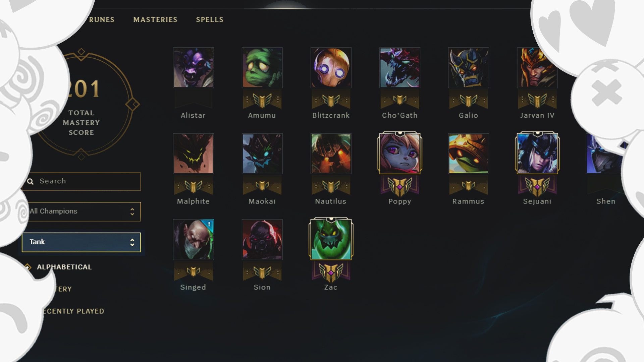Open the Amumu champion portrait

tap(262, 68)
